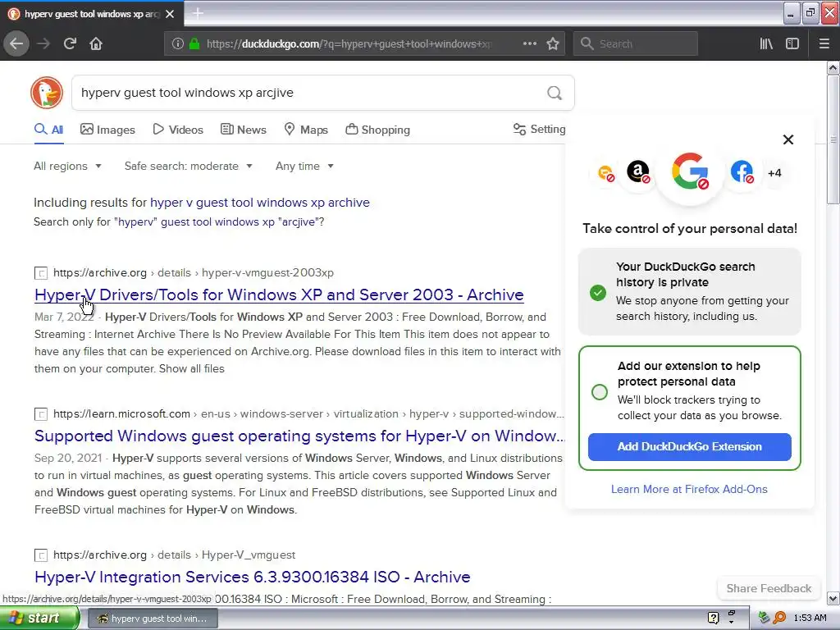Open Safe search: moderate dropdown

(x=188, y=166)
